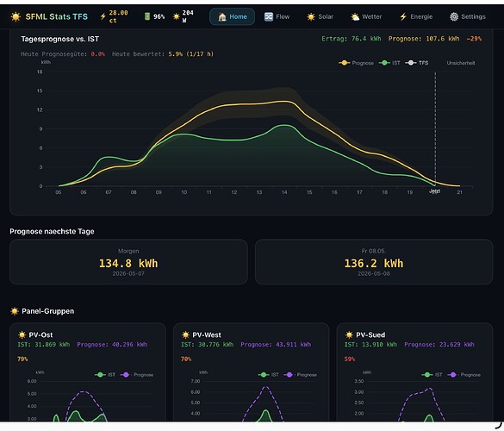Click the sun icon in PV-Sued card
This screenshot has width=504, height=431.
click(x=349, y=334)
